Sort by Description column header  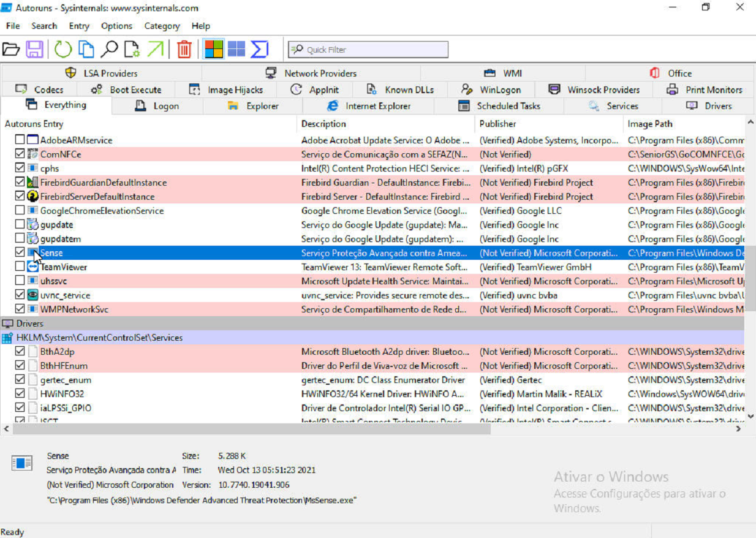click(x=386, y=124)
